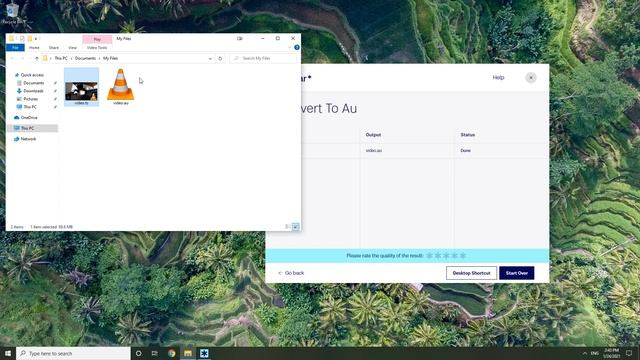Rate the result two stars
This screenshot has height=360, width=640.
tap(438, 256)
